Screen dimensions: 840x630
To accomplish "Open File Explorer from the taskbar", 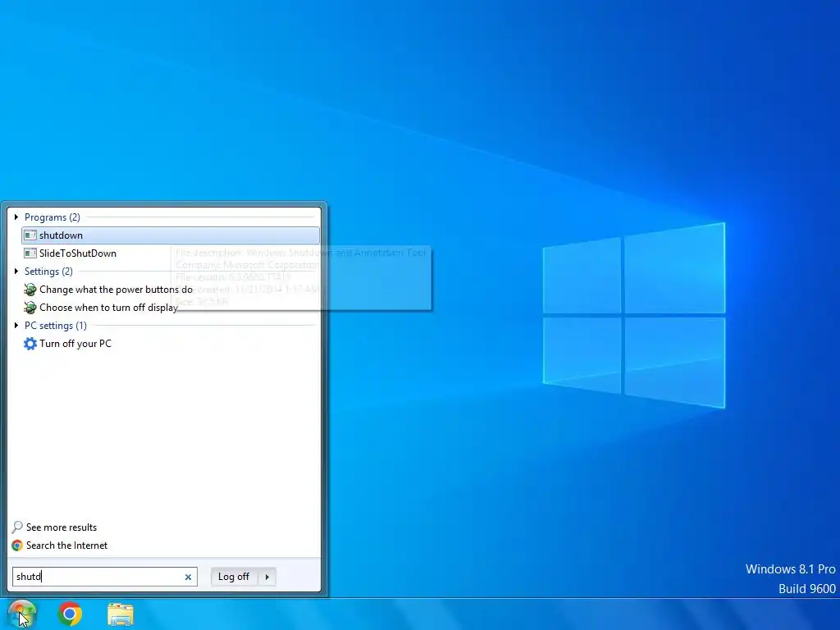I will coord(121,614).
